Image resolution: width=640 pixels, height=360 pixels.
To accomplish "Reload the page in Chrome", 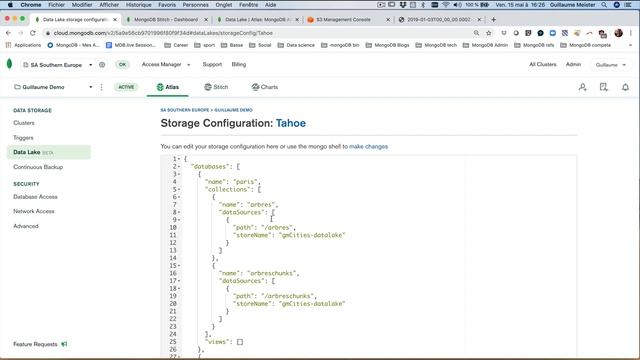I will (33, 33).
